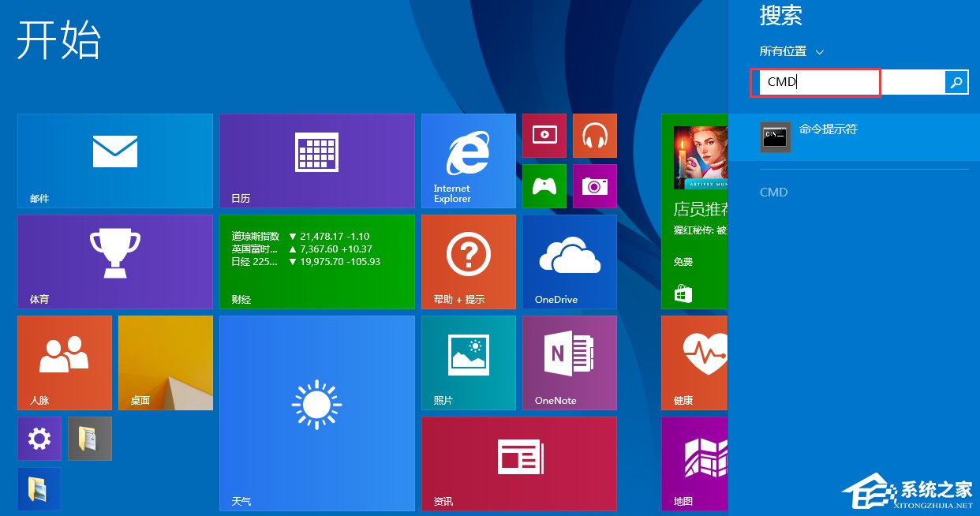Viewport: 980px width, 516px height.
Task: Launch the 人脉 (People) app
Action: 64,362
